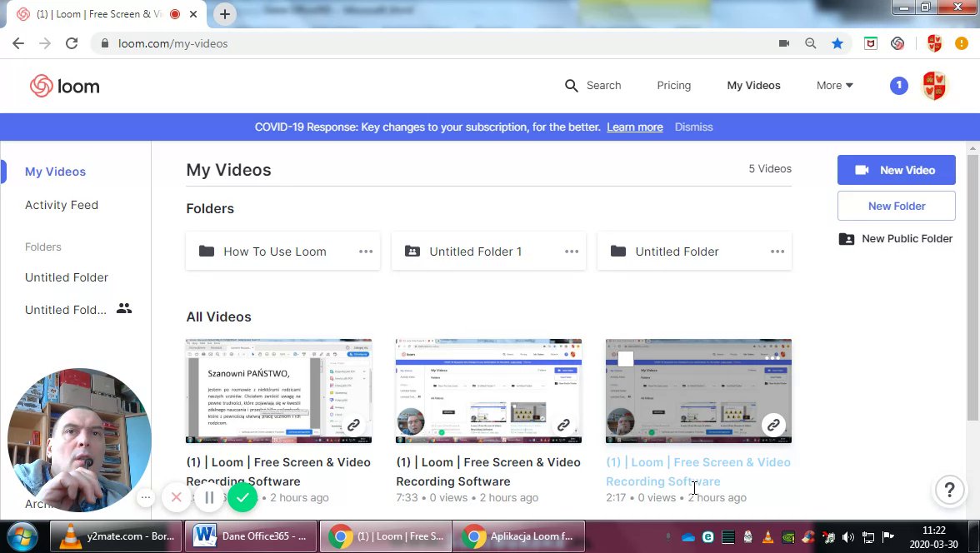Open options for How To Use Loom folder
980x553 pixels.
[366, 252]
